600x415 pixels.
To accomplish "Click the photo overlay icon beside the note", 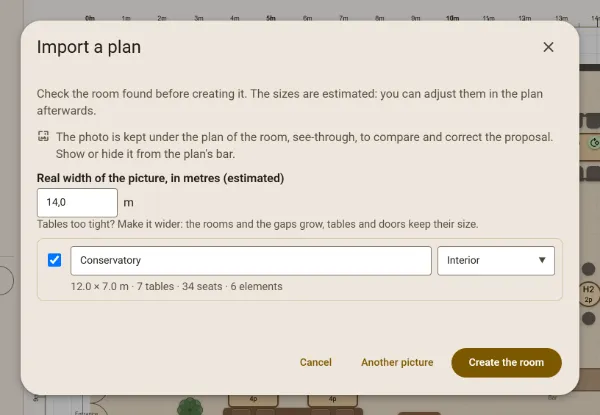I will click(43, 136).
